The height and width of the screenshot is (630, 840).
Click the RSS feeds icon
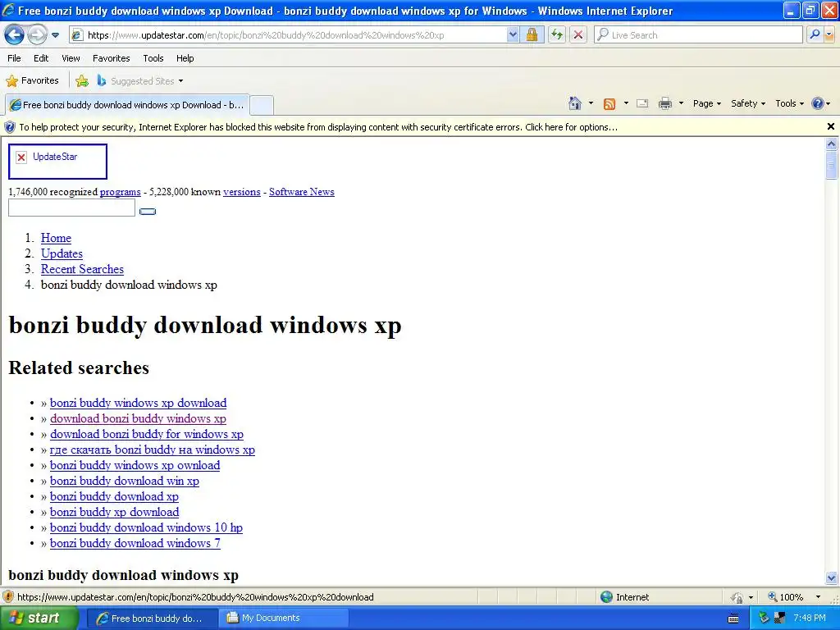click(x=609, y=104)
